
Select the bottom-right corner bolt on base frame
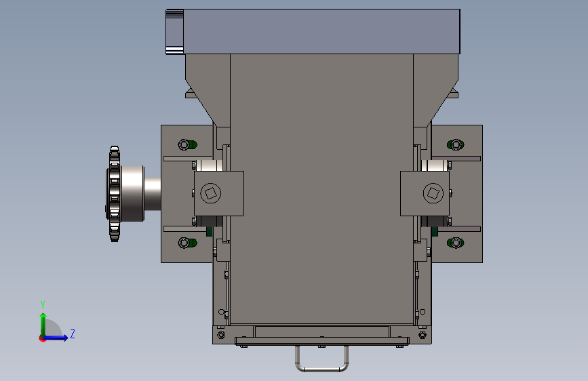(423, 335)
